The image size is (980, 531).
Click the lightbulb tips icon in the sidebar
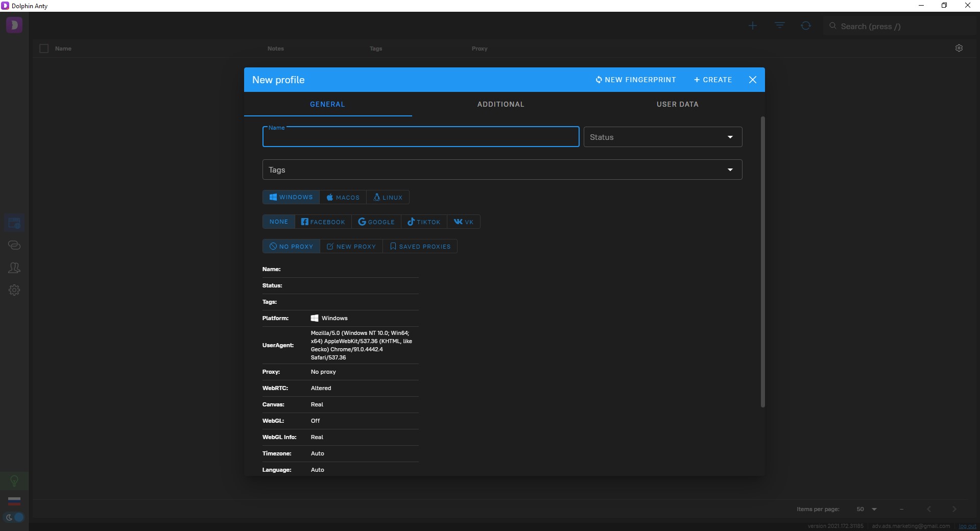pyautogui.click(x=14, y=481)
